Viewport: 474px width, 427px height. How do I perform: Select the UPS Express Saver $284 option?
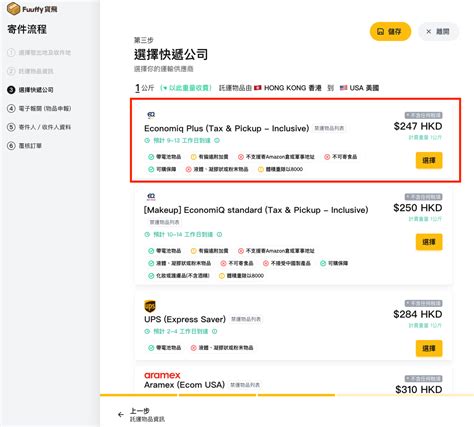429,348
